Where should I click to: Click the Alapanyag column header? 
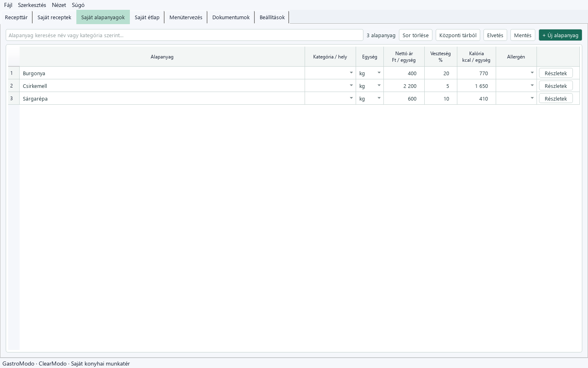click(x=162, y=57)
